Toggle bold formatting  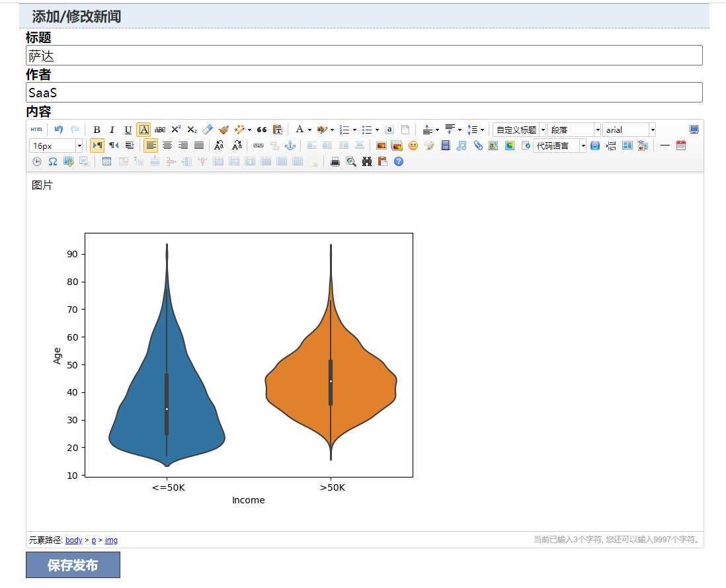(97, 130)
